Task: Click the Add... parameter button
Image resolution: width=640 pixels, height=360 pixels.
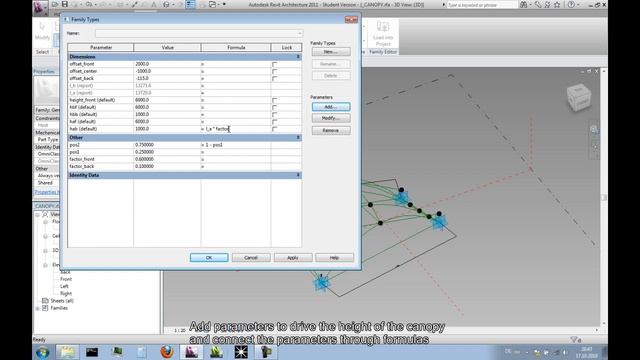Action: click(x=331, y=107)
